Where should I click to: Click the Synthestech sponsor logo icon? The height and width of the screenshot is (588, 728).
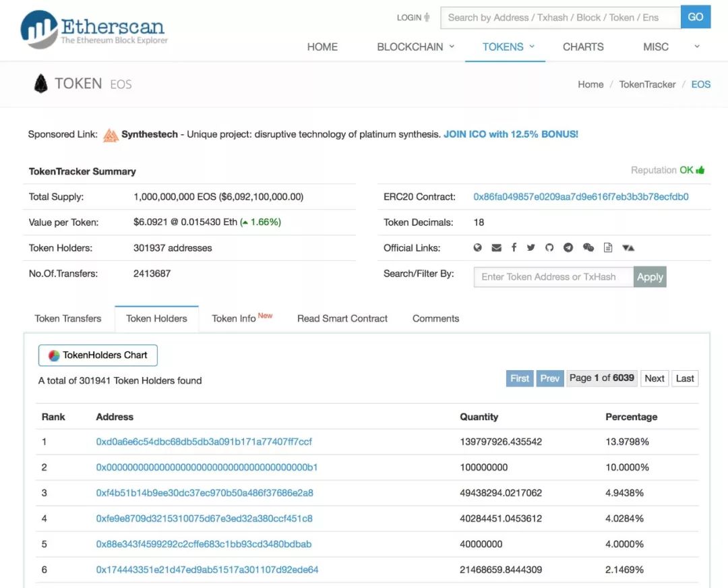(x=111, y=135)
